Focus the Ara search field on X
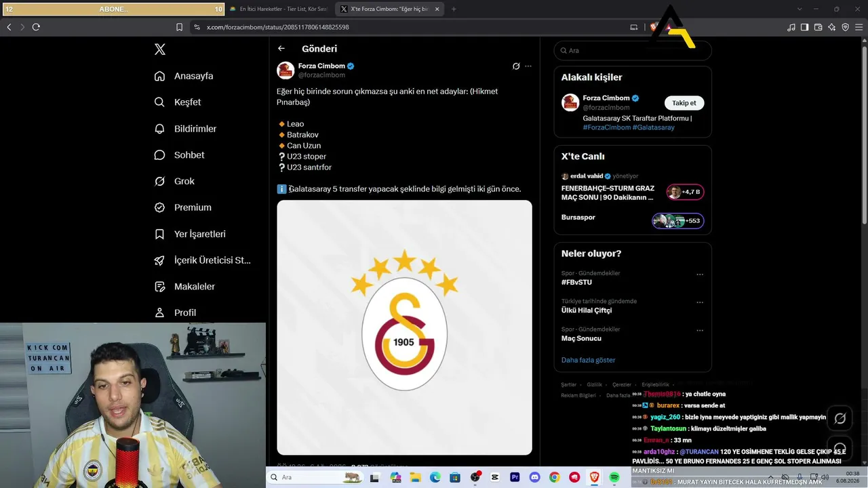Viewport: 868px width, 488px height. pyautogui.click(x=633, y=51)
